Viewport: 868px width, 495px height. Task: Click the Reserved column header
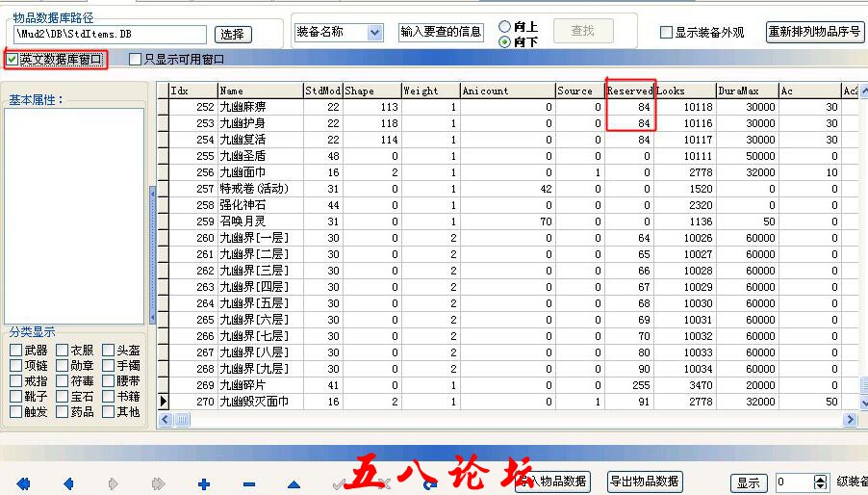click(629, 91)
